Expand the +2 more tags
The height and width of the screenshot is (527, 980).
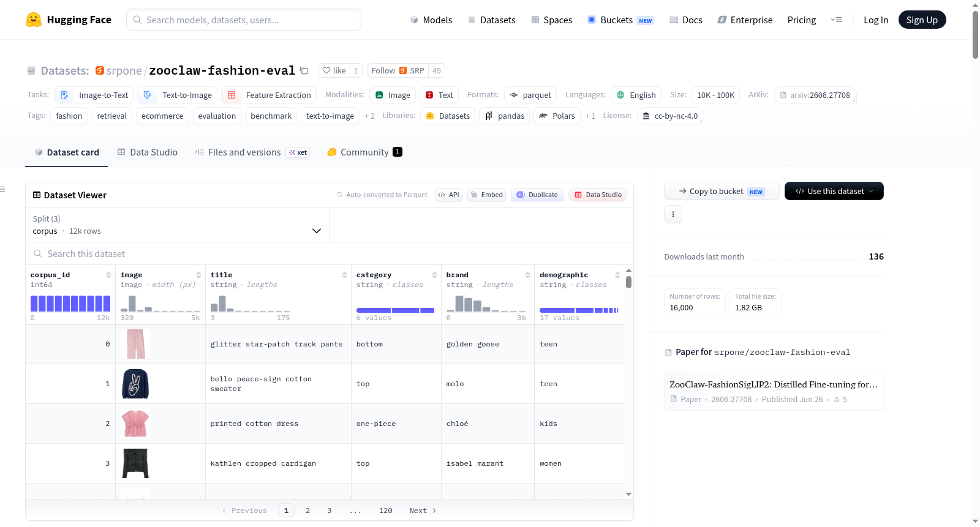(369, 116)
